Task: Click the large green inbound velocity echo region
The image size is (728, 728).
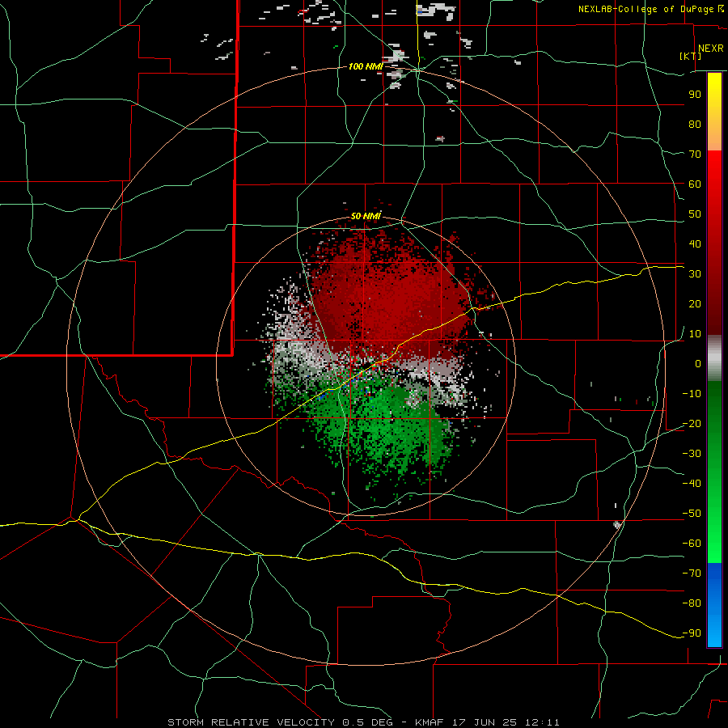Action: pyautogui.click(x=385, y=427)
